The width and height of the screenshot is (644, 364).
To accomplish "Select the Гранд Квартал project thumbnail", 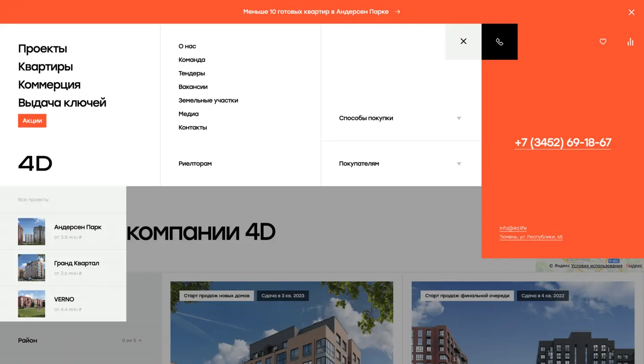I will point(31,267).
